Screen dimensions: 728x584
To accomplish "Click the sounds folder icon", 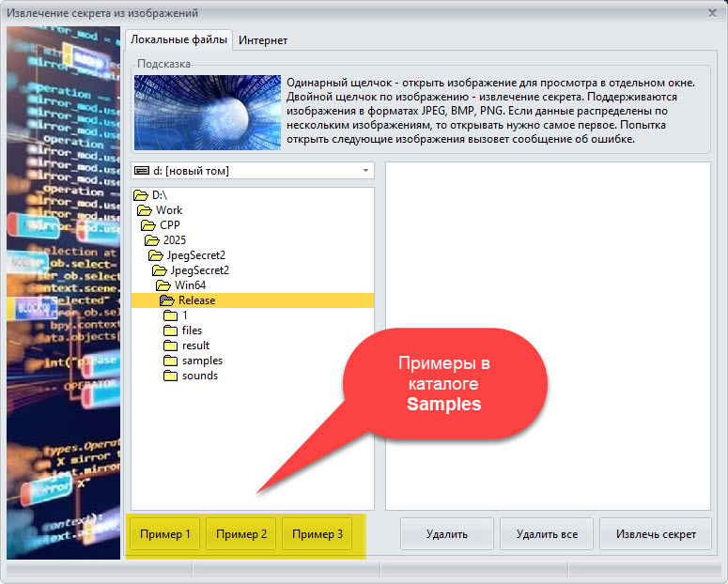I will click(170, 376).
